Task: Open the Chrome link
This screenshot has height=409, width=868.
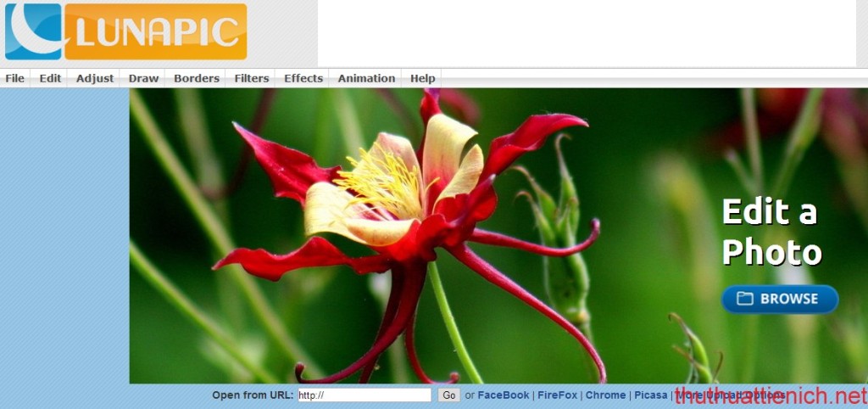Action: (x=605, y=395)
